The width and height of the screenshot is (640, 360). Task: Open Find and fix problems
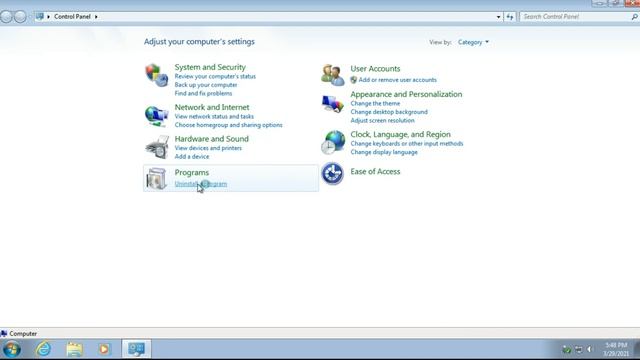[203, 93]
